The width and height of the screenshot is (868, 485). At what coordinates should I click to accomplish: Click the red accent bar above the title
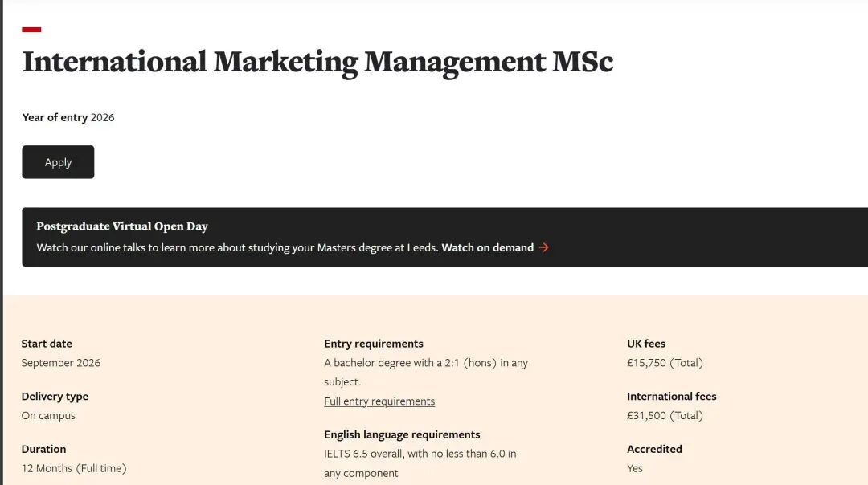click(31, 30)
